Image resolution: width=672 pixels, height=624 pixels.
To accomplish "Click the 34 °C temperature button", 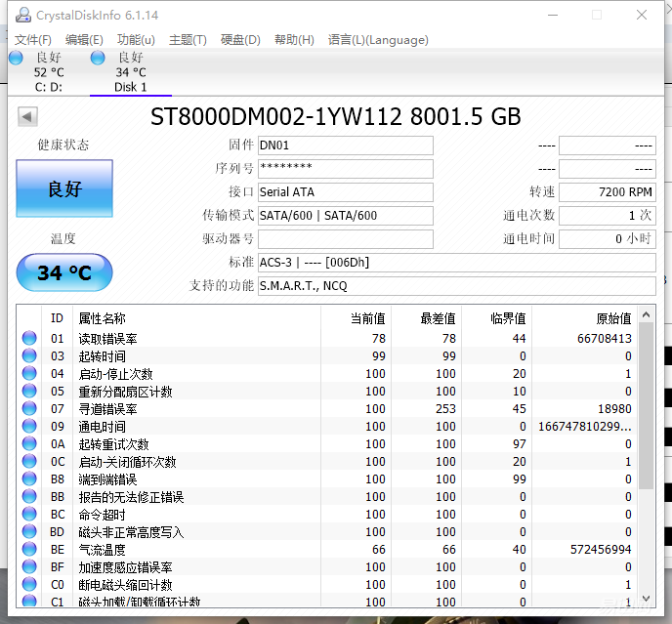I will [x=64, y=272].
